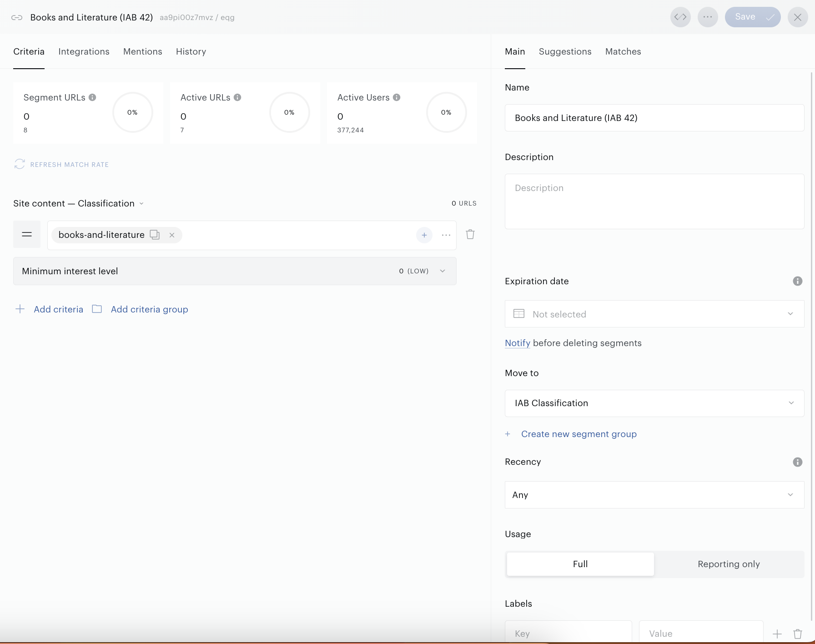Click Create new segment group link
Screen dimensions: 815x644
pos(579,434)
